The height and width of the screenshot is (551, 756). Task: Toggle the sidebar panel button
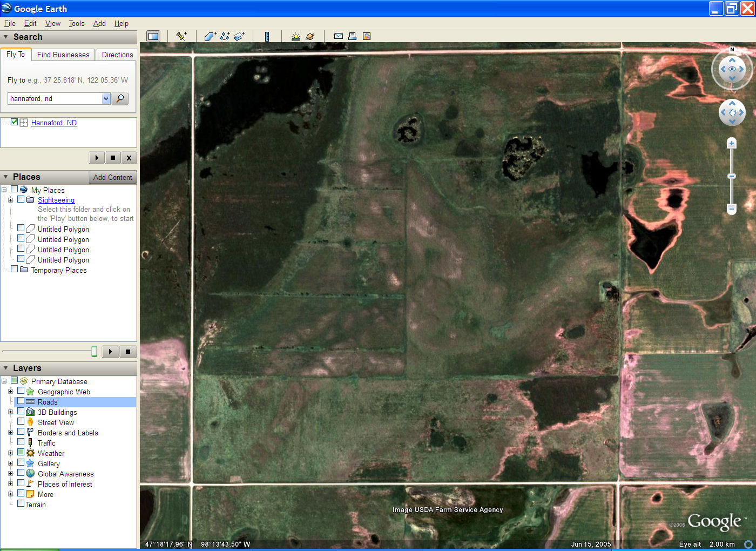pos(153,36)
